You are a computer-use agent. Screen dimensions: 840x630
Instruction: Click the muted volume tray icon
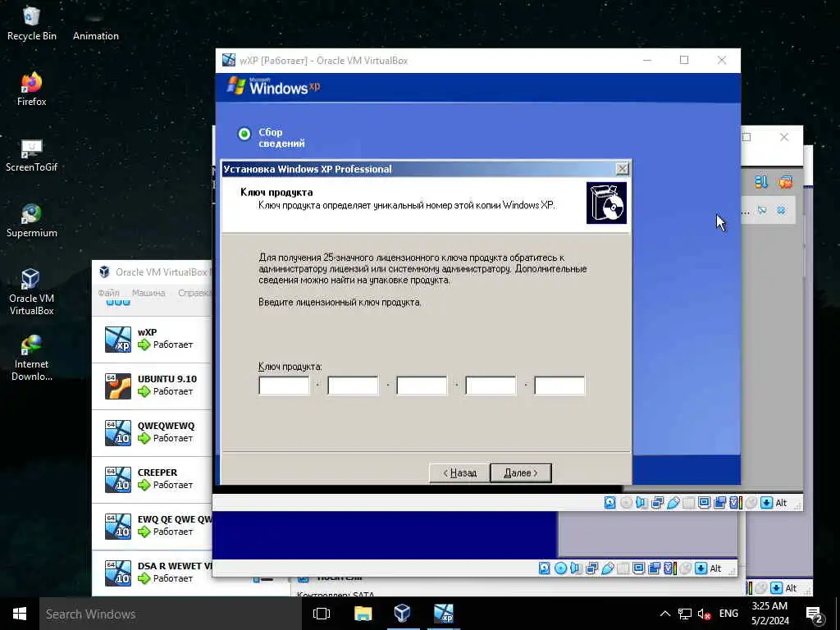click(705, 614)
